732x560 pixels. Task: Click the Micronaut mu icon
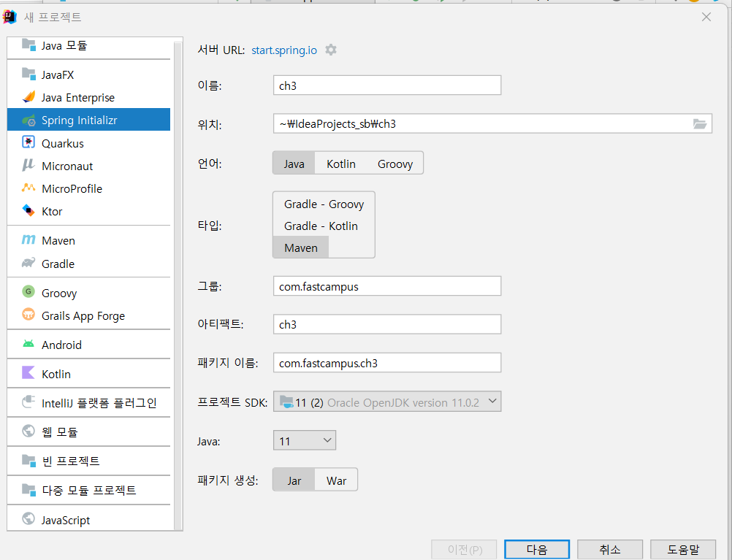(28, 165)
